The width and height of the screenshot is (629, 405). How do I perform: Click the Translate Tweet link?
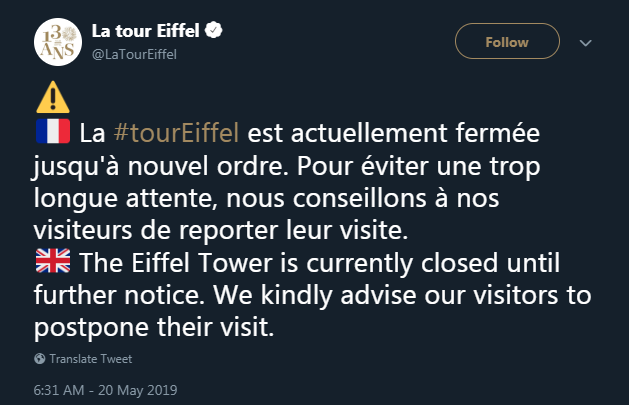pyautogui.click(x=91, y=359)
